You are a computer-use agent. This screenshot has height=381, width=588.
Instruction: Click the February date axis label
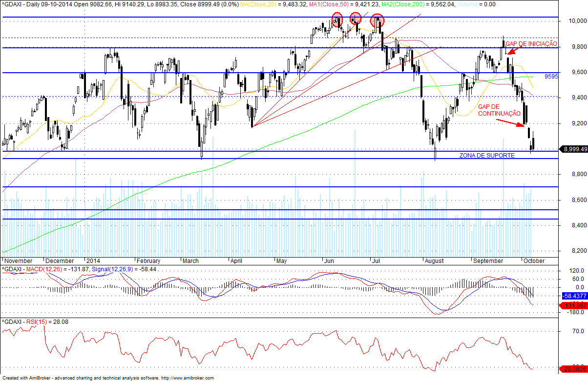(148, 261)
